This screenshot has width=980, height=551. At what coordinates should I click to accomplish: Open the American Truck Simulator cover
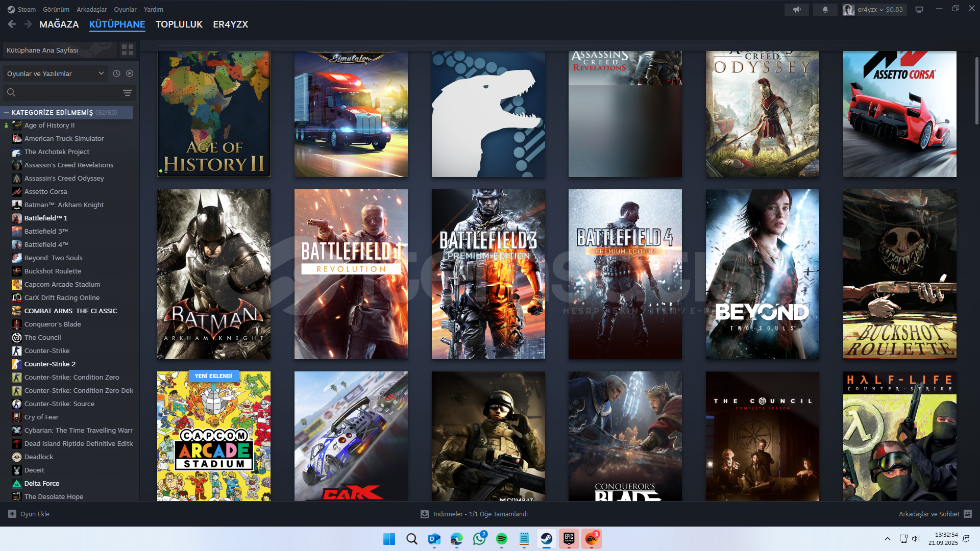pyautogui.click(x=351, y=114)
